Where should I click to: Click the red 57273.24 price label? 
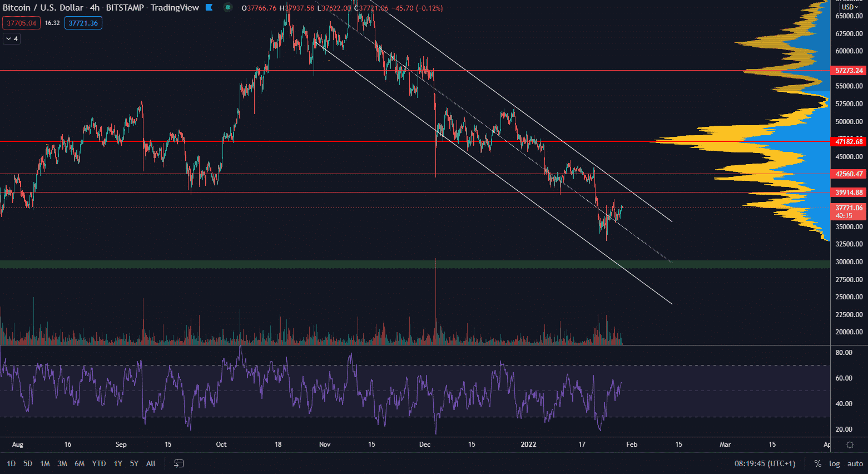point(849,71)
